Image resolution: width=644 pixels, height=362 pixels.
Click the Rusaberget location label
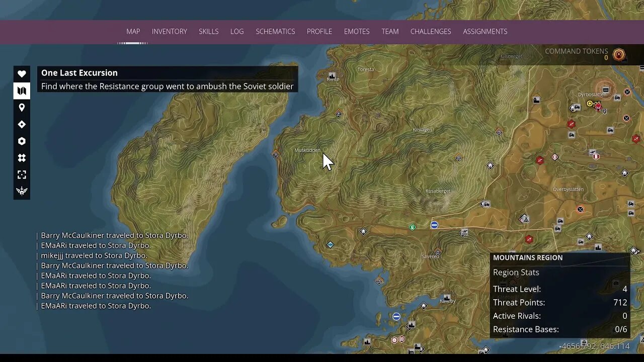click(438, 191)
